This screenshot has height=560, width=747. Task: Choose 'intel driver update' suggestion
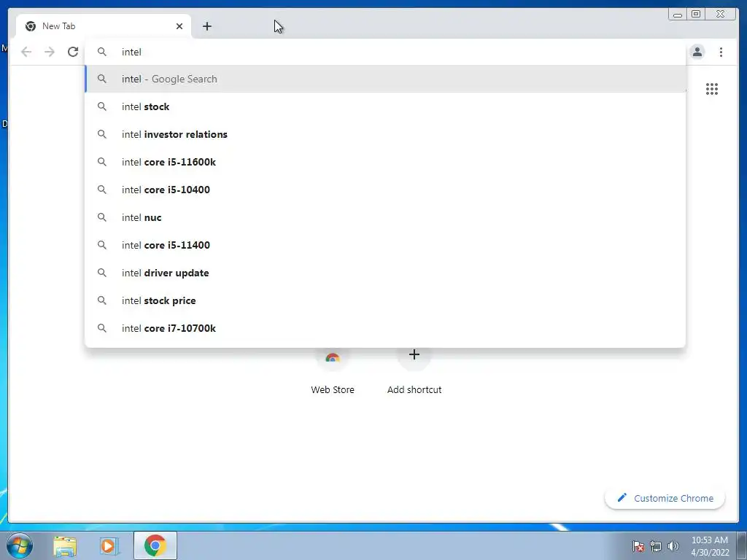point(385,273)
